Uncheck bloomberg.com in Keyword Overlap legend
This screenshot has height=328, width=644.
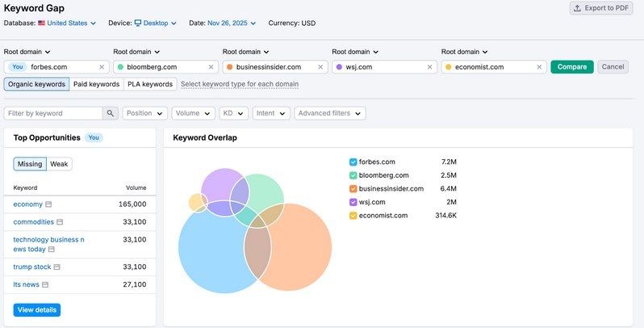tap(353, 175)
